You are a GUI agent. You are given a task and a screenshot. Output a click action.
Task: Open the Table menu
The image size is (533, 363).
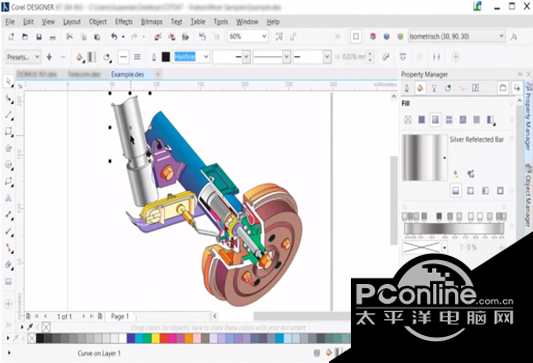tap(197, 22)
